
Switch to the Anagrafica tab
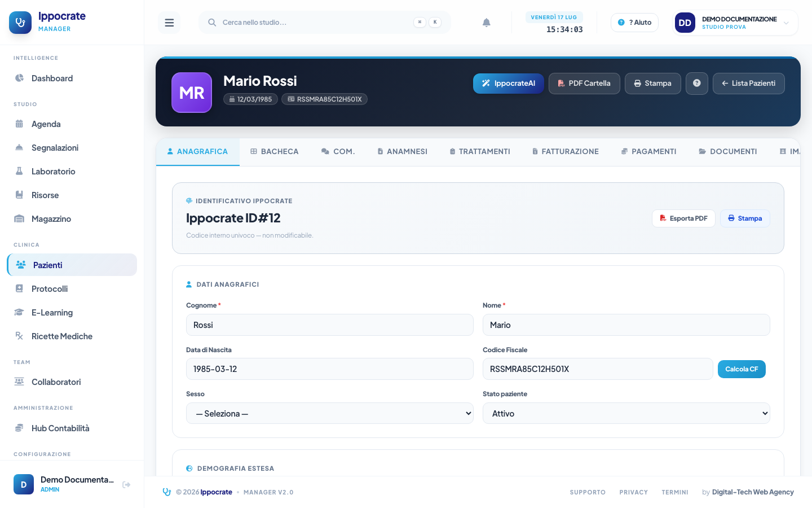click(198, 152)
